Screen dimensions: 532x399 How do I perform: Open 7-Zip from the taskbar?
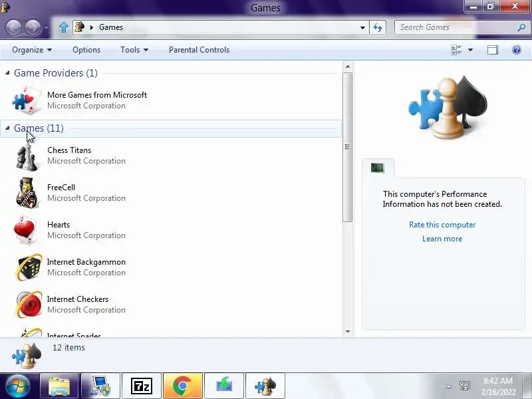(x=142, y=386)
